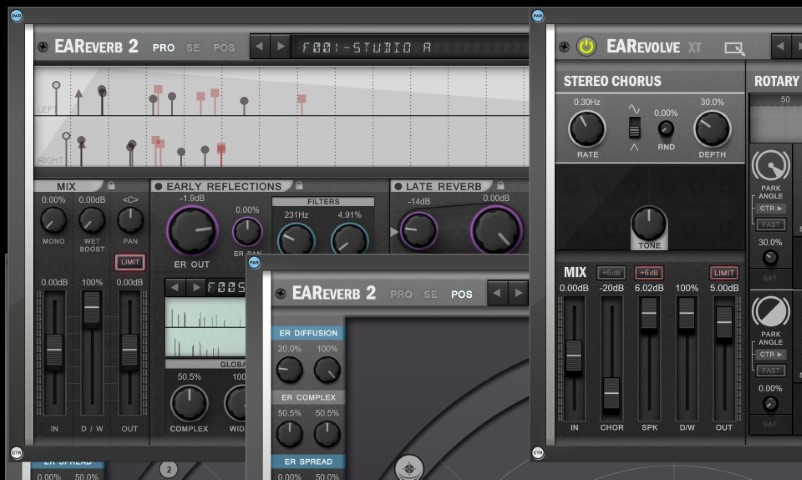
Task: Click next preset arrow in POS window
Action: tap(518, 293)
